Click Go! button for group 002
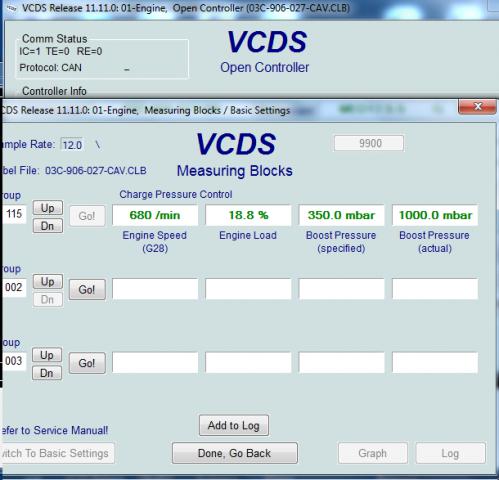The height and width of the screenshot is (480, 499). pos(87,289)
